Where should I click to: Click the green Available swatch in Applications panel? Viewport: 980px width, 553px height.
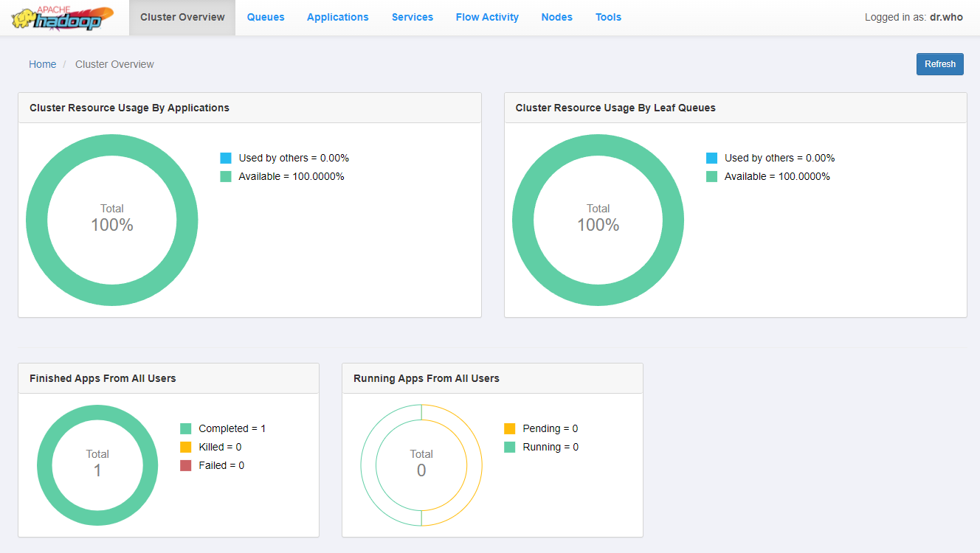[x=226, y=176]
